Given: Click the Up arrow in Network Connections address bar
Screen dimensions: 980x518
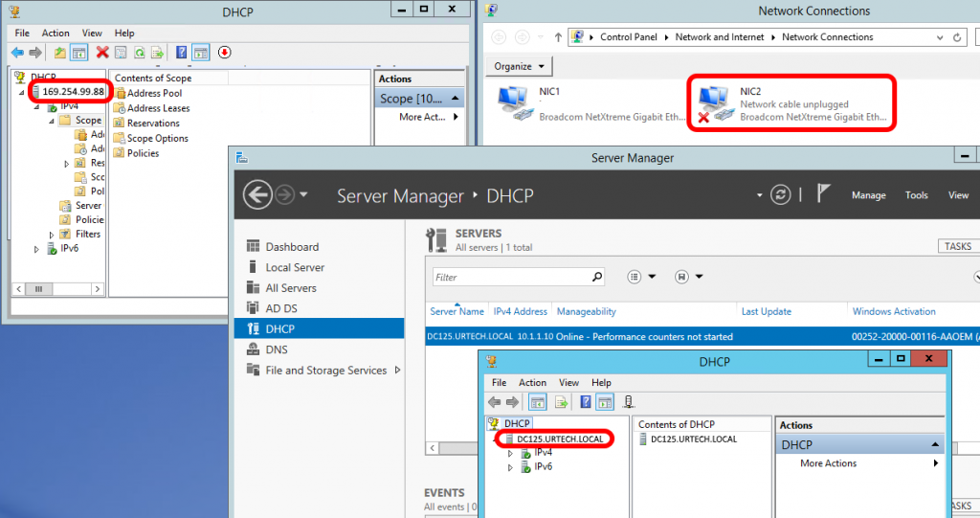Looking at the screenshot, I should (x=558, y=37).
